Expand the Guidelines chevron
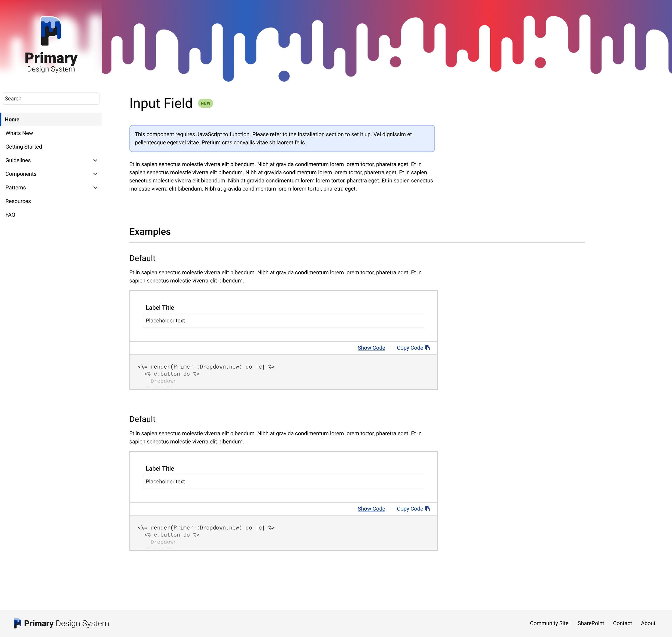Screen dimensions: 672x637 [x=95, y=160]
